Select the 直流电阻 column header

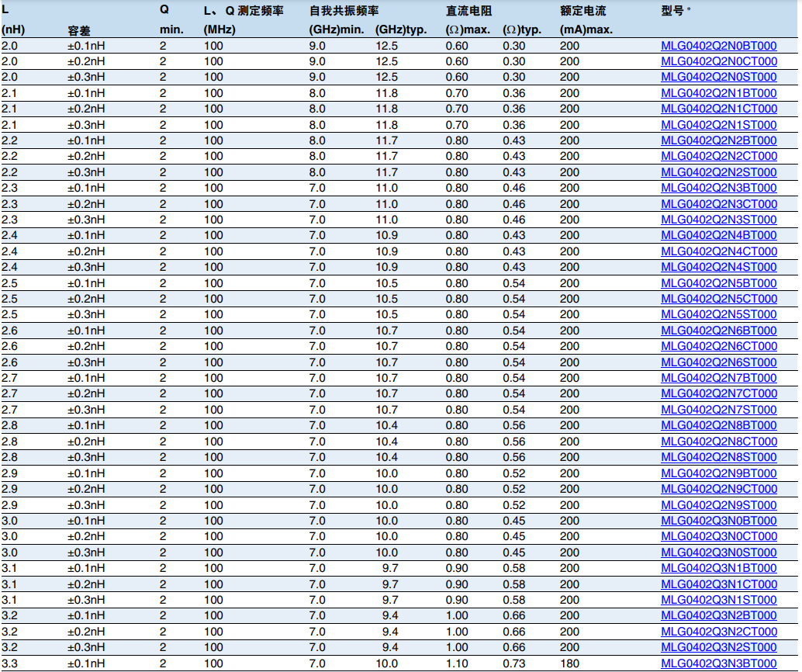[469, 11]
